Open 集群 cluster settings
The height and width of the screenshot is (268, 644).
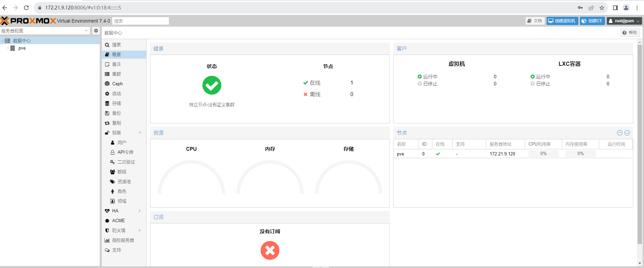tap(124, 74)
